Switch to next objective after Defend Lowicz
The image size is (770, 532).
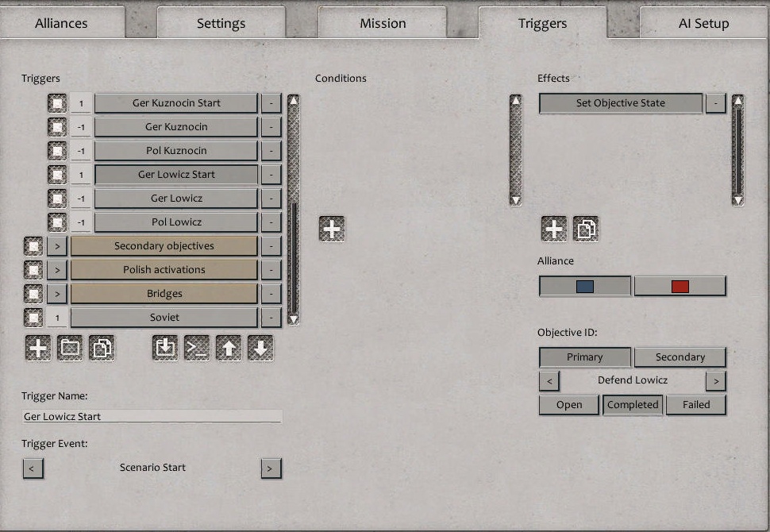pyautogui.click(x=715, y=381)
